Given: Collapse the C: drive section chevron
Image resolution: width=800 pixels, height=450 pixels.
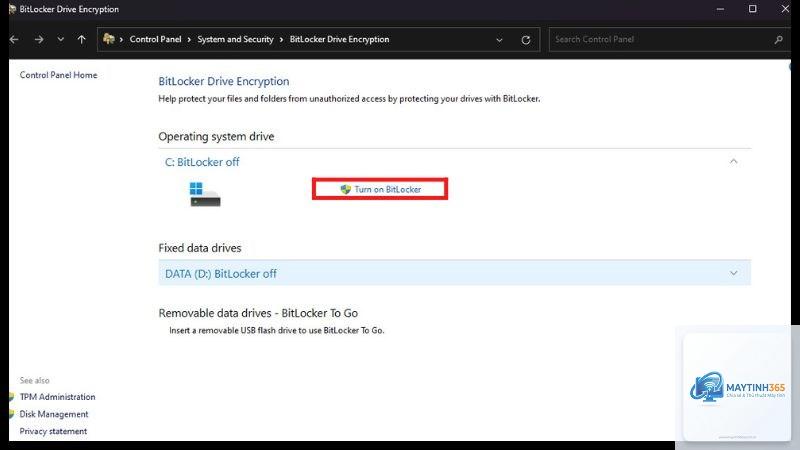Looking at the screenshot, I should [x=733, y=162].
